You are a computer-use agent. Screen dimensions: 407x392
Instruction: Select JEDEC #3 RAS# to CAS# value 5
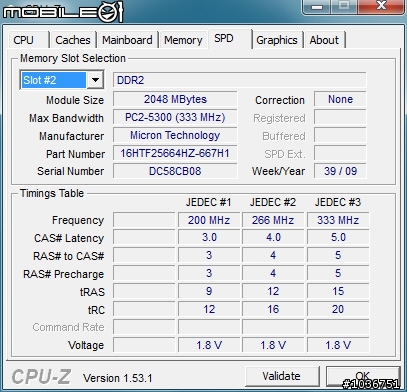pyautogui.click(x=338, y=256)
